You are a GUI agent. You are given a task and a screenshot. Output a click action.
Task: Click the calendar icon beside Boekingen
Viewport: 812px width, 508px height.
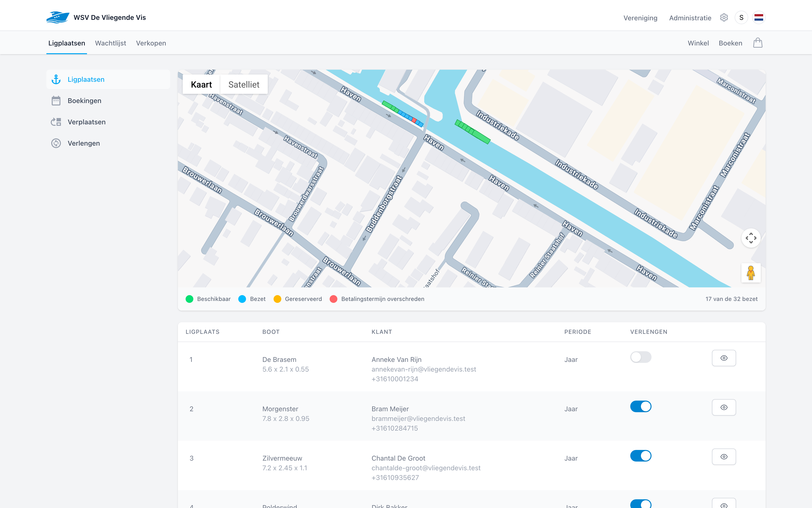coord(56,101)
